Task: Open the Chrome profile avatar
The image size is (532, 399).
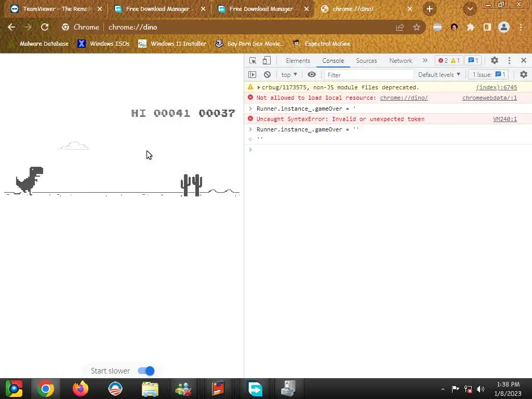Action: point(504,27)
